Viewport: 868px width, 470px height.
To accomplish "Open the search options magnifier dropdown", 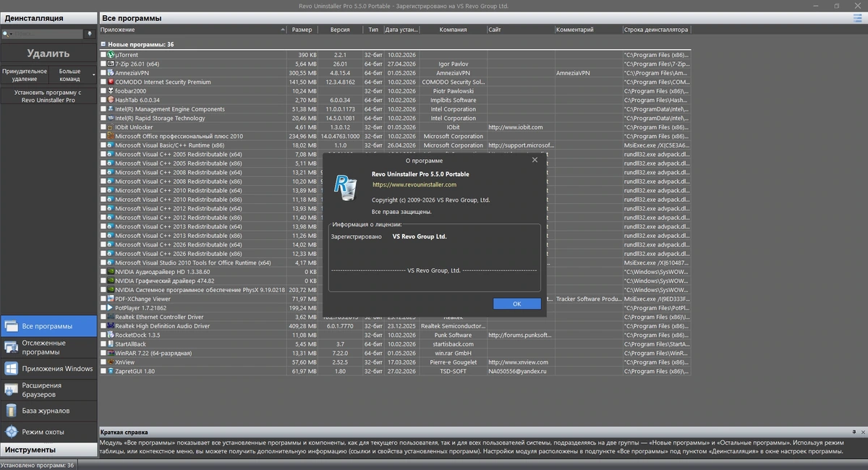I will (9, 33).
